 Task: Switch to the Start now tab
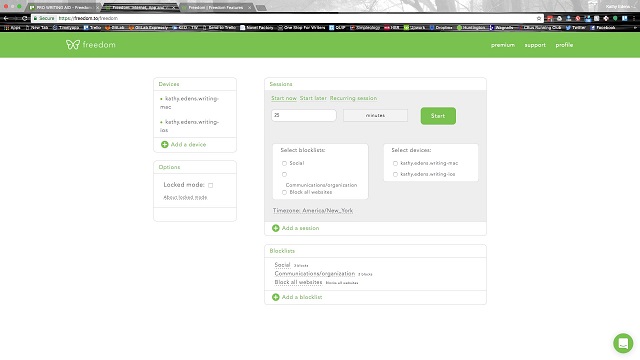(284, 98)
